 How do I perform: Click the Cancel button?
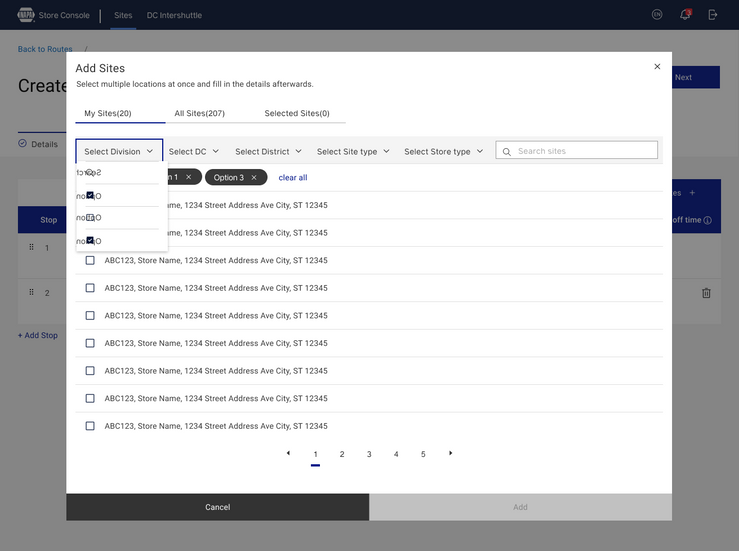pos(217,507)
